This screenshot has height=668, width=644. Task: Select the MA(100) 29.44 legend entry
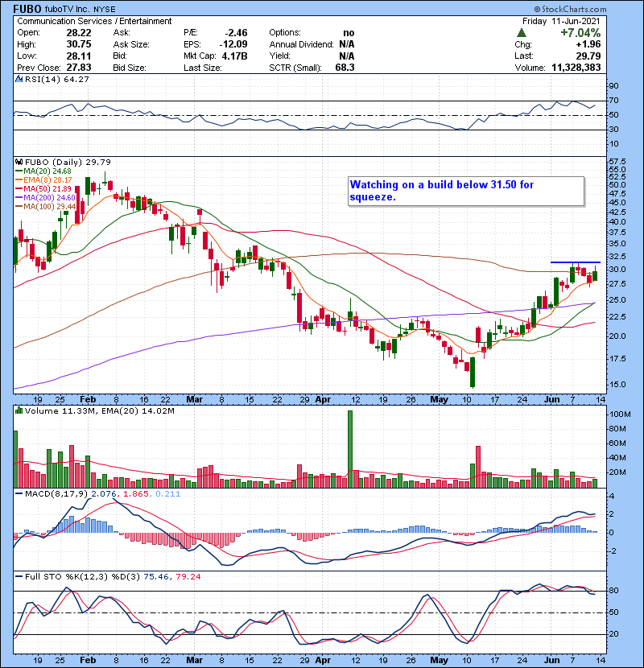pyautogui.click(x=45, y=207)
